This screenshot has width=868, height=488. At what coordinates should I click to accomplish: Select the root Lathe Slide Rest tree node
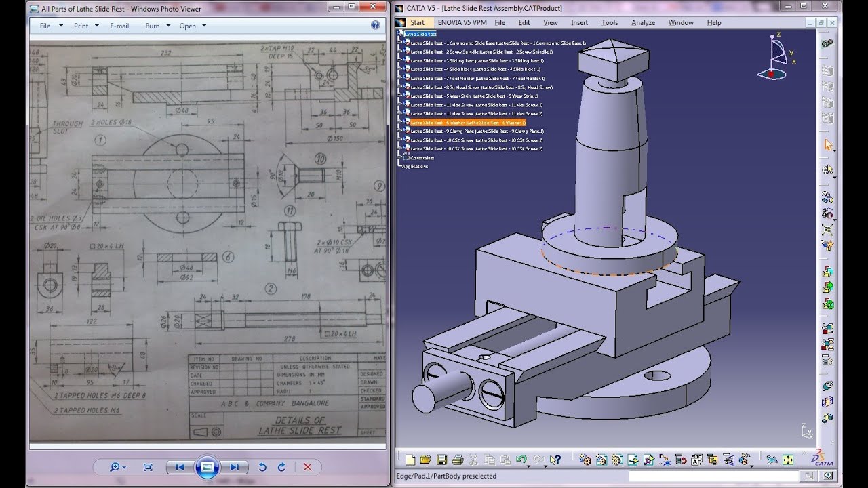(420, 34)
